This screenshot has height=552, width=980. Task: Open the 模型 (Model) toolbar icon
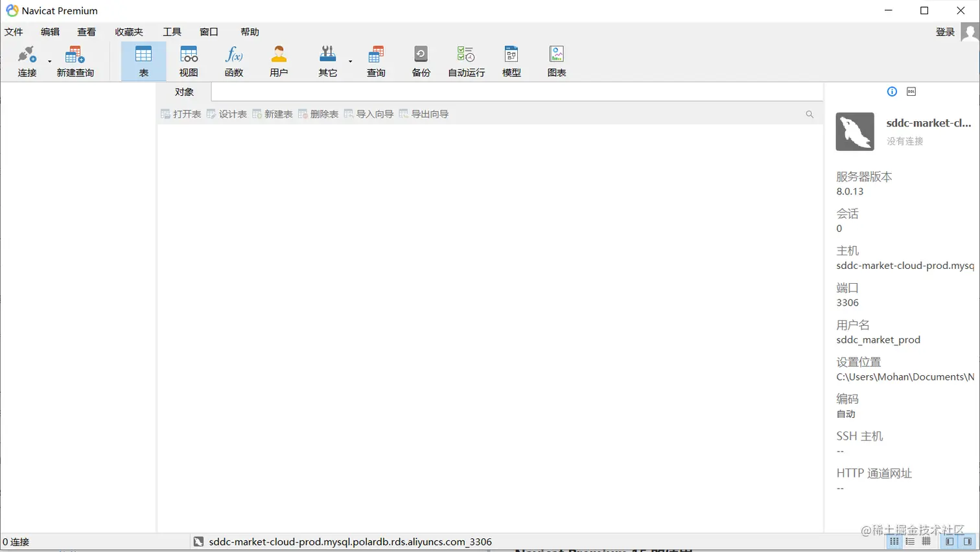[511, 62]
